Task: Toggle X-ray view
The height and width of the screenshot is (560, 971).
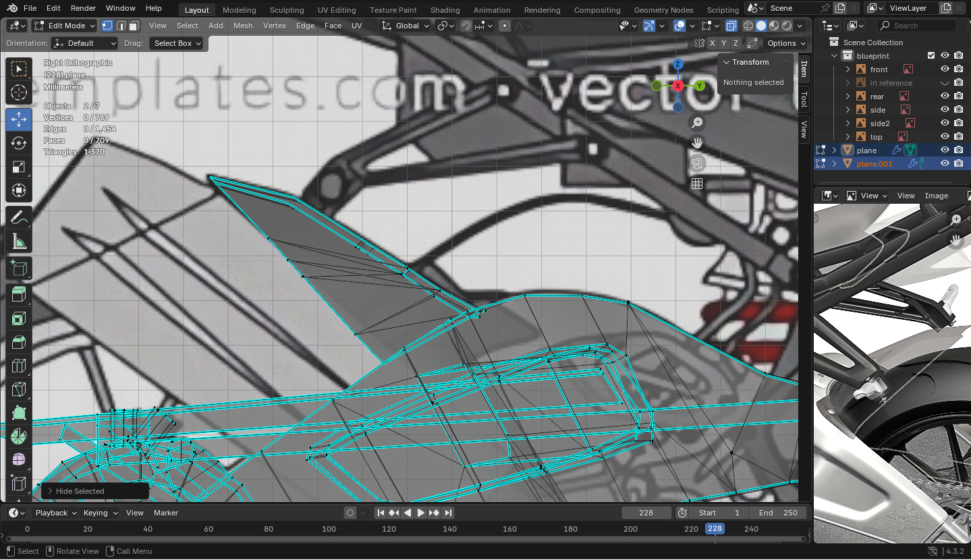Action: click(x=731, y=26)
